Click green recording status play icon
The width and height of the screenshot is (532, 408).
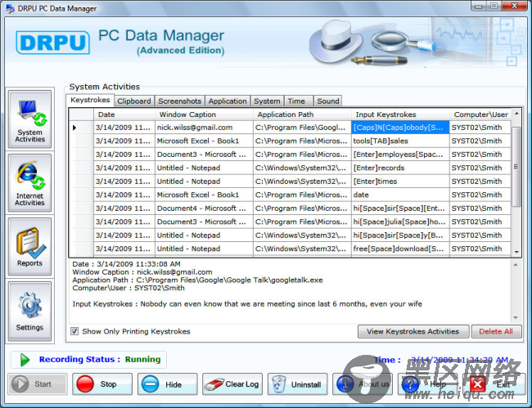coord(25,360)
